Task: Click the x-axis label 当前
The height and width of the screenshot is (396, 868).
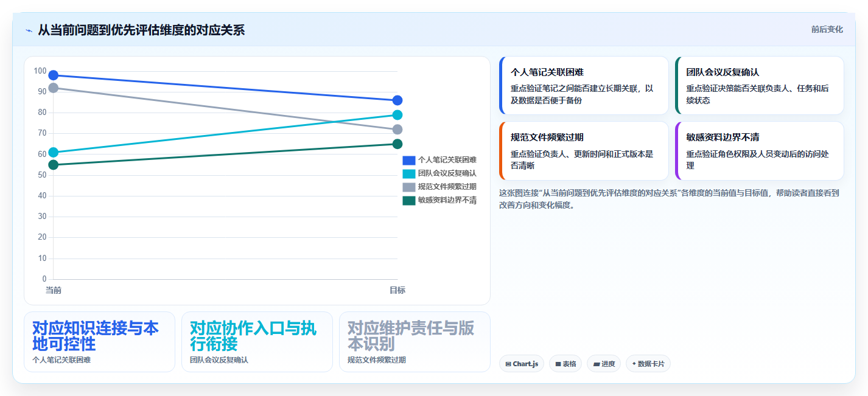Action: pyautogui.click(x=54, y=290)
